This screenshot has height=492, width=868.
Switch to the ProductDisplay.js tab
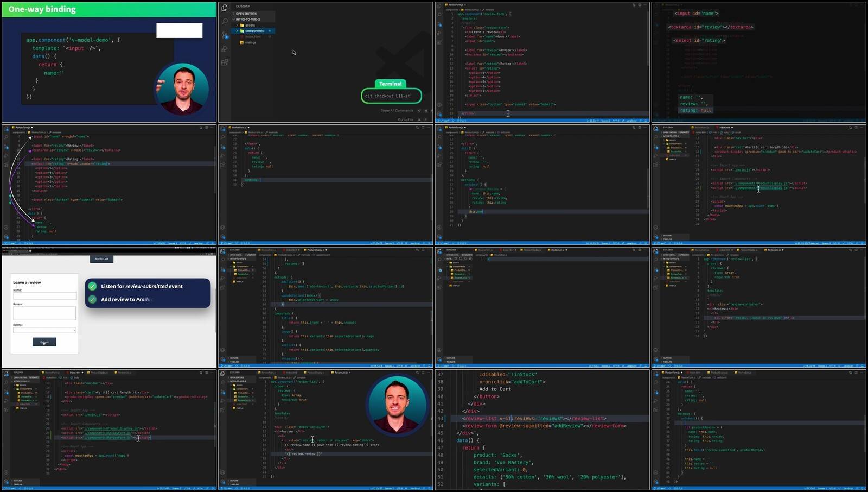(x=315, y=251)
